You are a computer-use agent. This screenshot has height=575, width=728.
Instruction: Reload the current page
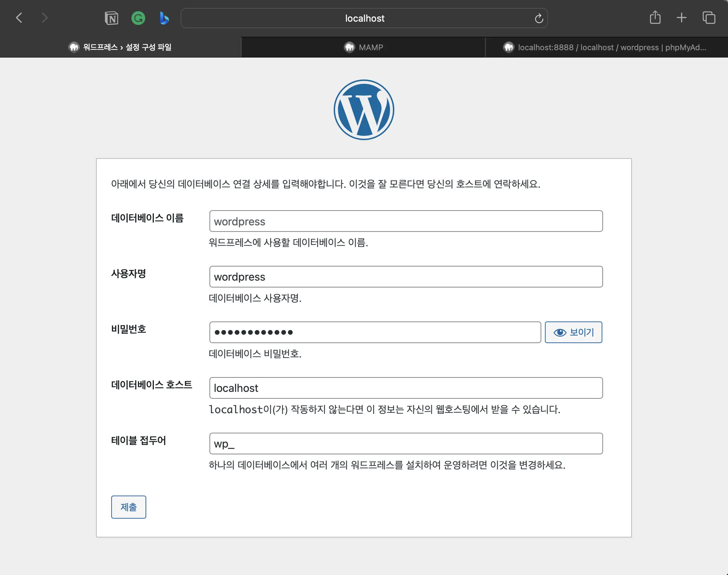point(539,18)
